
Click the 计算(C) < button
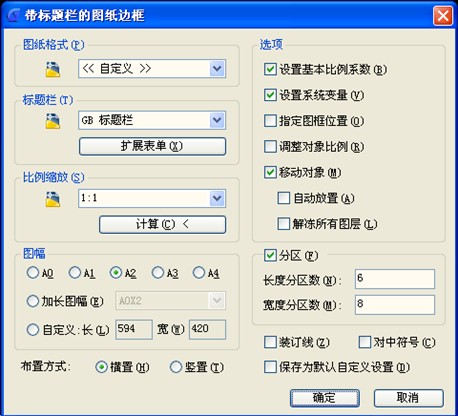click(162, 224)
